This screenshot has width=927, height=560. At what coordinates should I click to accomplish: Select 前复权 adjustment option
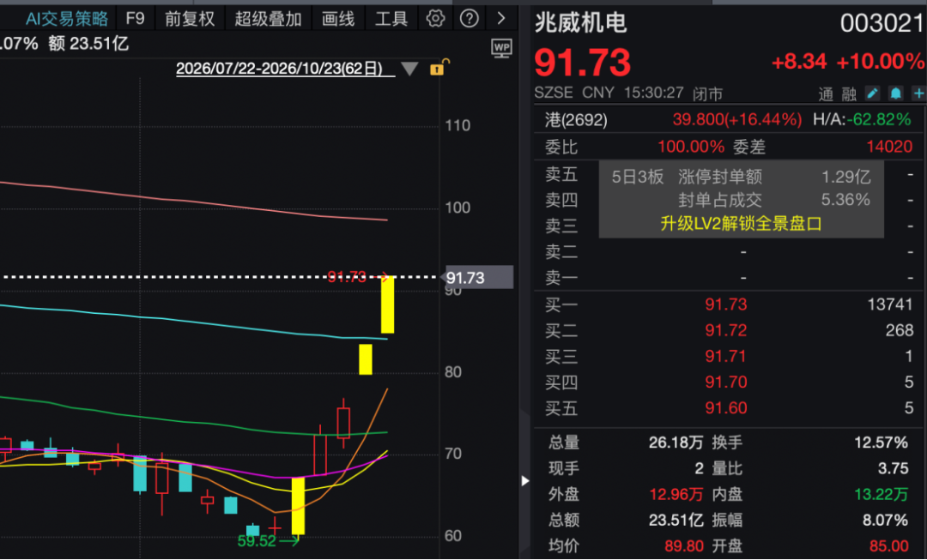point(189,19)
